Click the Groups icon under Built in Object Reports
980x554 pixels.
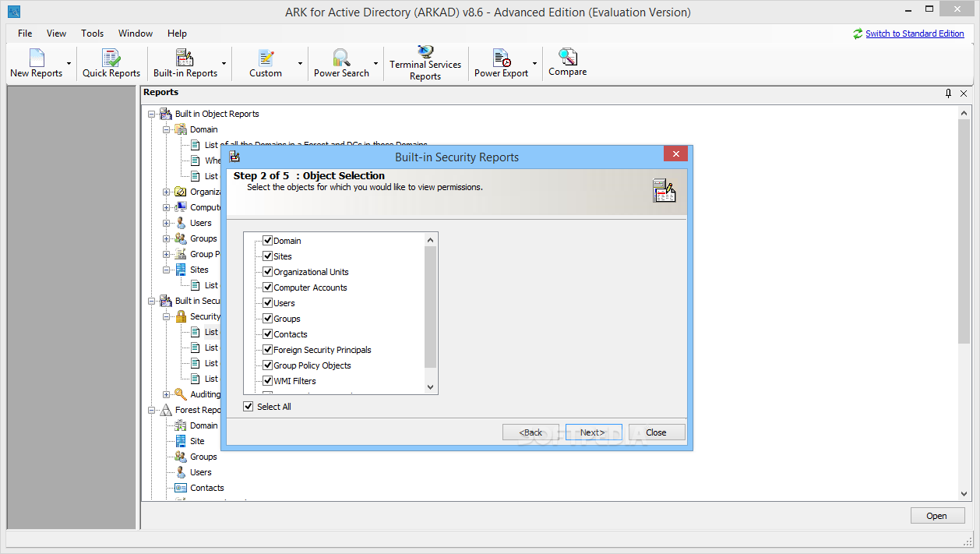(x=181, y=238)
